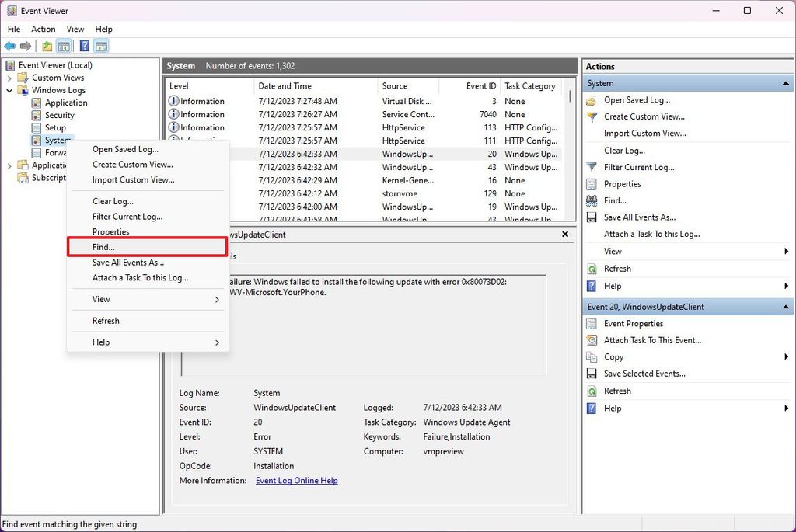This screenshot has width=796, height=532.
Task: Click the Event Properties icon
Action: [592, 324]
